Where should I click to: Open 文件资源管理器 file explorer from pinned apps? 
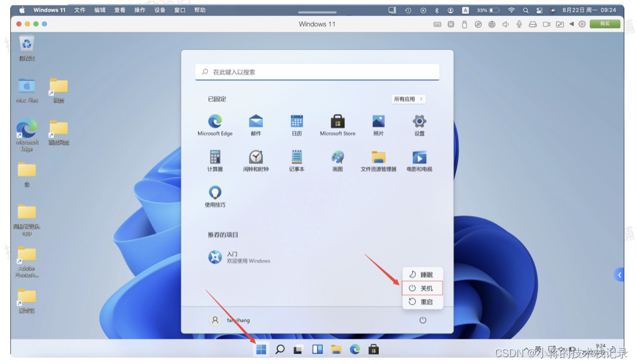point(378,161)
